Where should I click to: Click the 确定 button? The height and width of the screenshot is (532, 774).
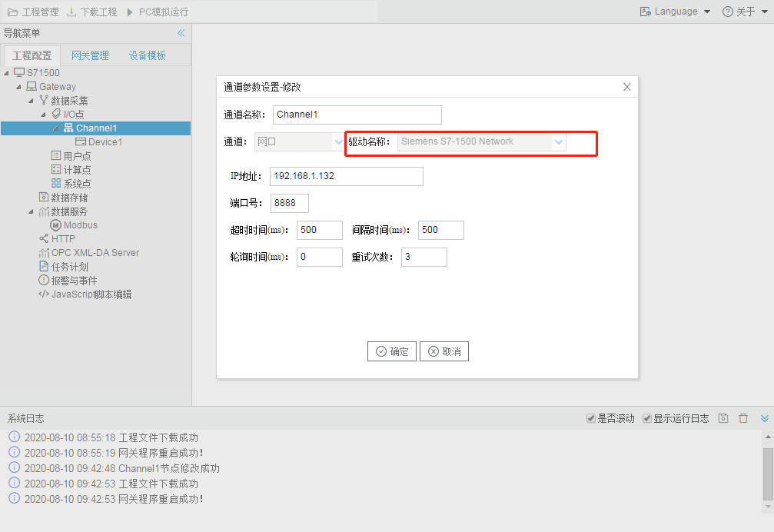point(392,351)
